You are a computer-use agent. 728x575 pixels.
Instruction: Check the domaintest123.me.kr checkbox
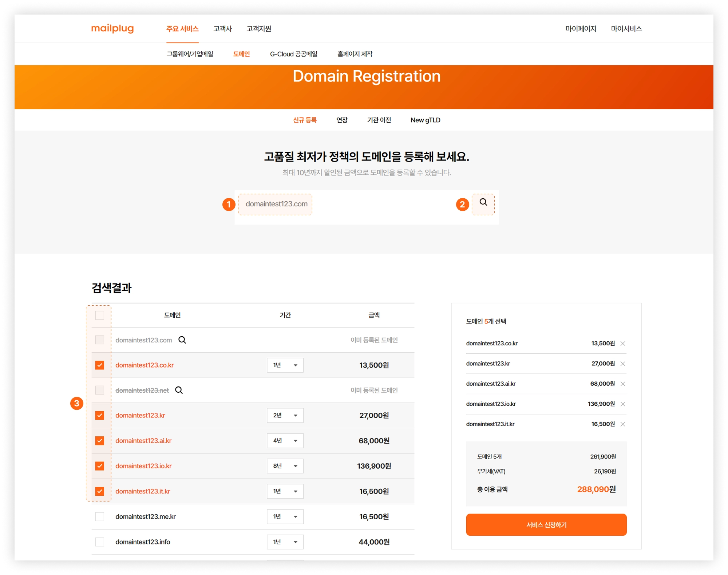click(x=99, y=516)
